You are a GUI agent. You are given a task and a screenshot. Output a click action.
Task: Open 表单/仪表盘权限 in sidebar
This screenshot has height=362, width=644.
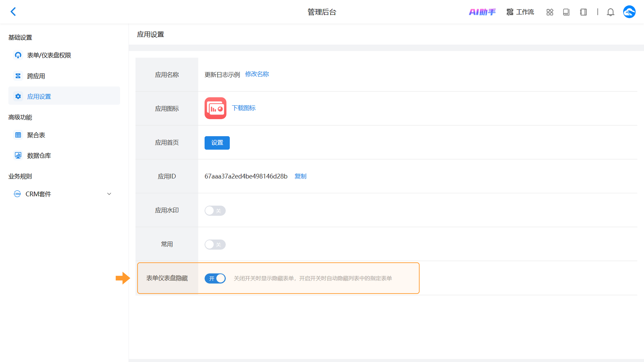coord(49,55)
